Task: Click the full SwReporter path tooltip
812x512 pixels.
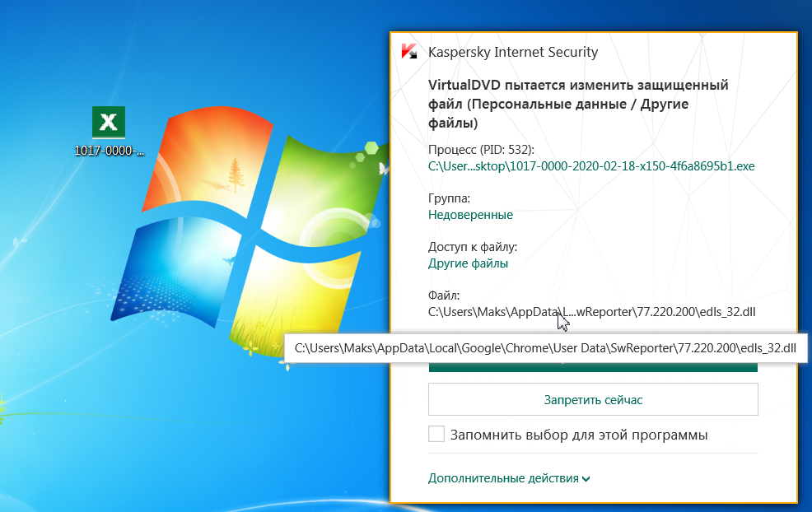Action: 545,348
